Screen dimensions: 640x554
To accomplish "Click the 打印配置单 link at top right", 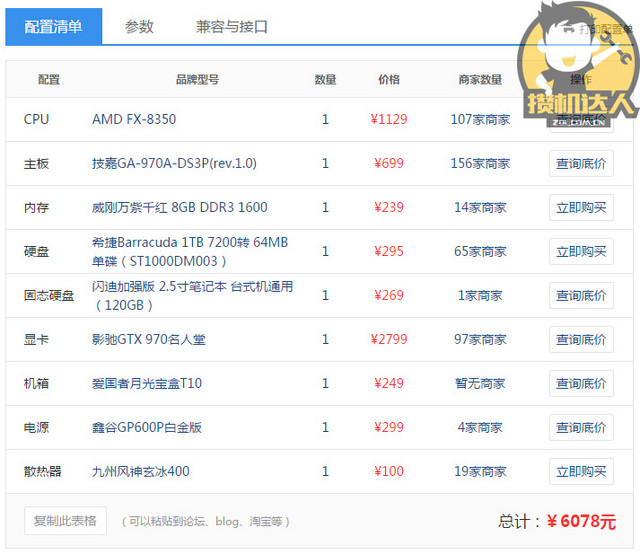I will tap(606, 29).
